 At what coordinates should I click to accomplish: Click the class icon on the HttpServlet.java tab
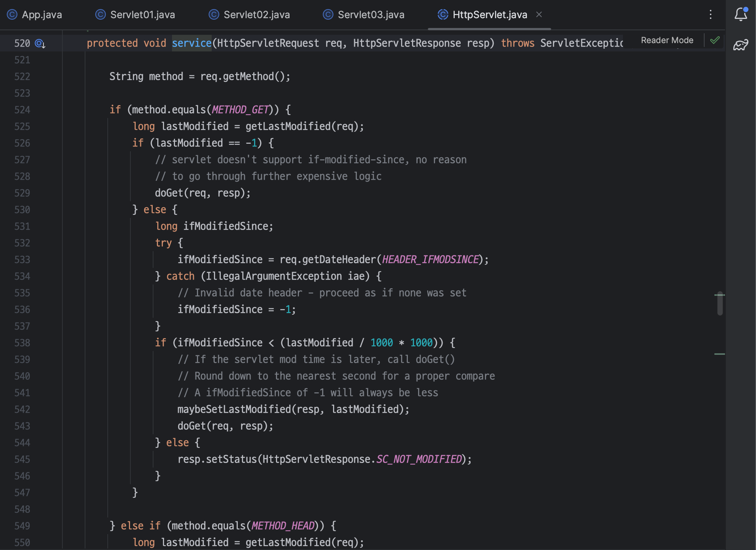[x=443, y=14]
